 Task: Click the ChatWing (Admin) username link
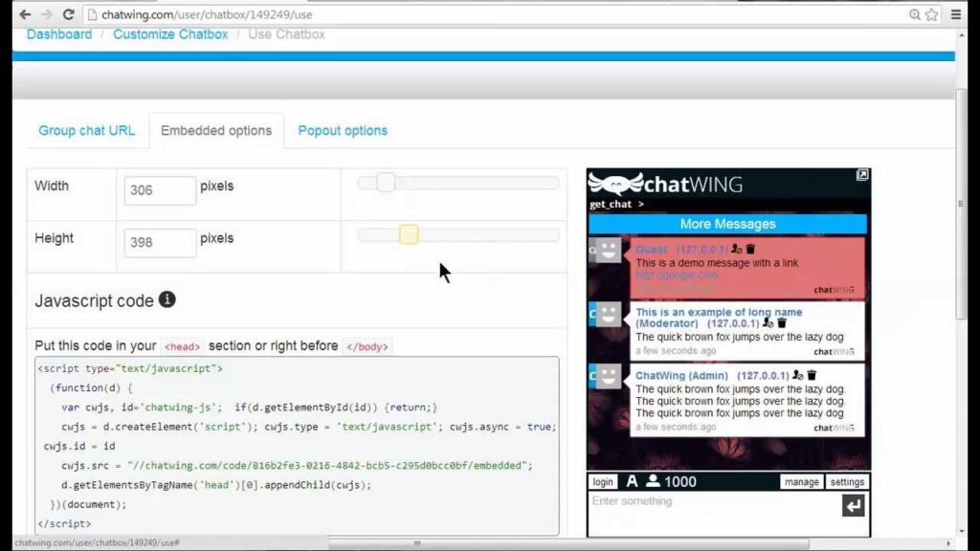tap(681, 375)
